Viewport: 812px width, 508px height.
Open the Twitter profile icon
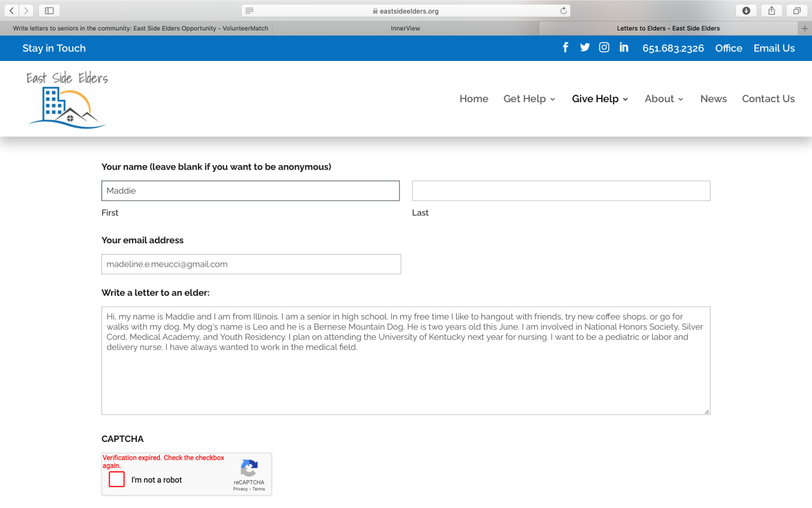tap(585, 48)
